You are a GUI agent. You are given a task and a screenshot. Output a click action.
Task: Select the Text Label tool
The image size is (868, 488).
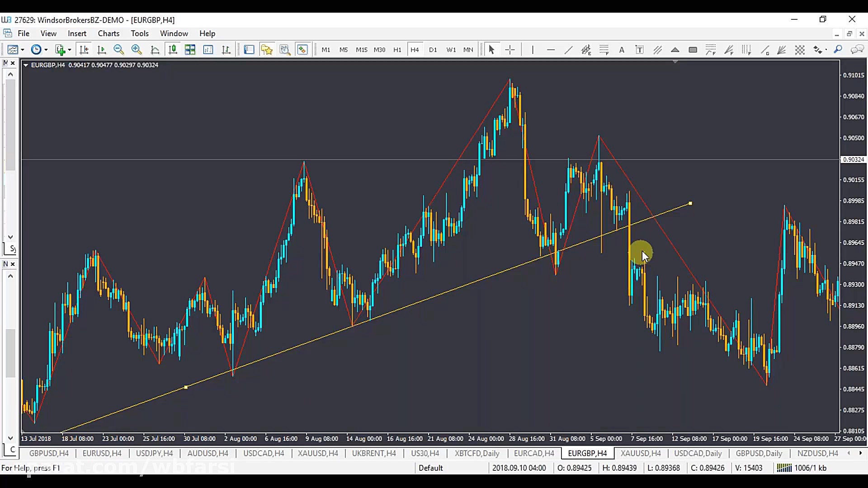tap(639, 50)
